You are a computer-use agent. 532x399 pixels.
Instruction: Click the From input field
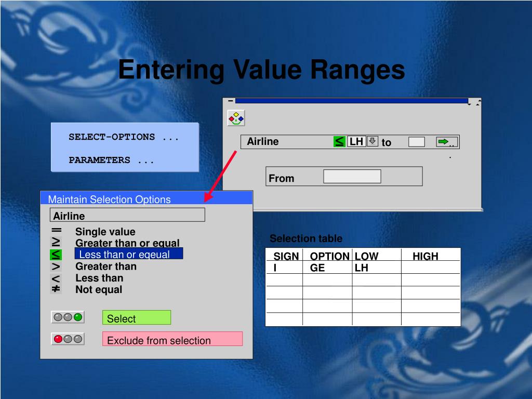coord(352,177)
